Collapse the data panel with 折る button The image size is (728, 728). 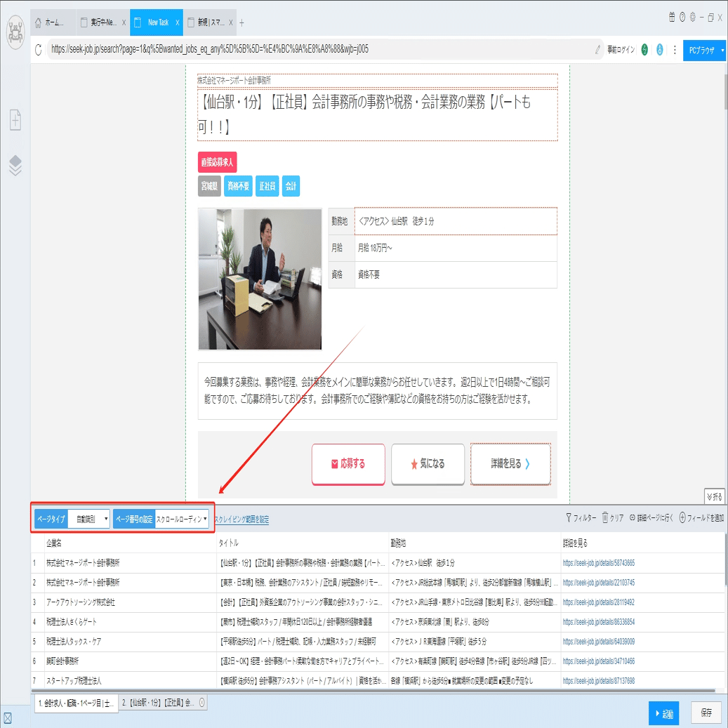[715, 496]
